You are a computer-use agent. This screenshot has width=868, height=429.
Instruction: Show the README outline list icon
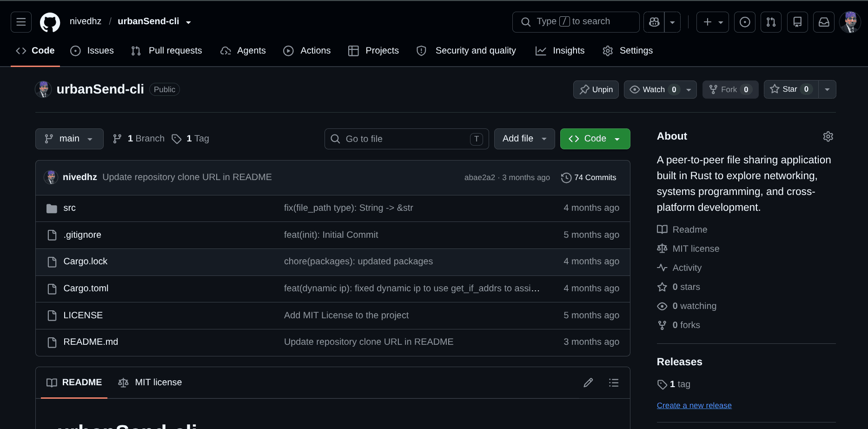pos(614,382)
